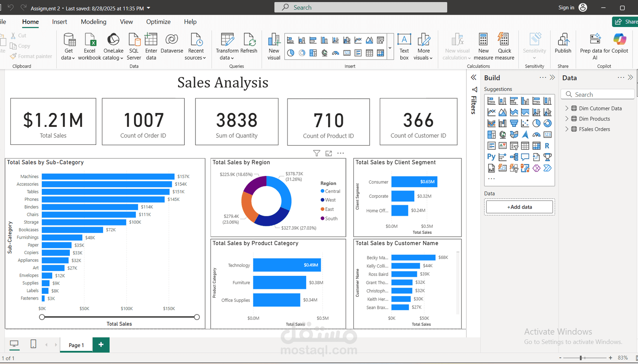Choose decomposition tree in Build pane
638x364 pixels.
[x=514, y=157]
